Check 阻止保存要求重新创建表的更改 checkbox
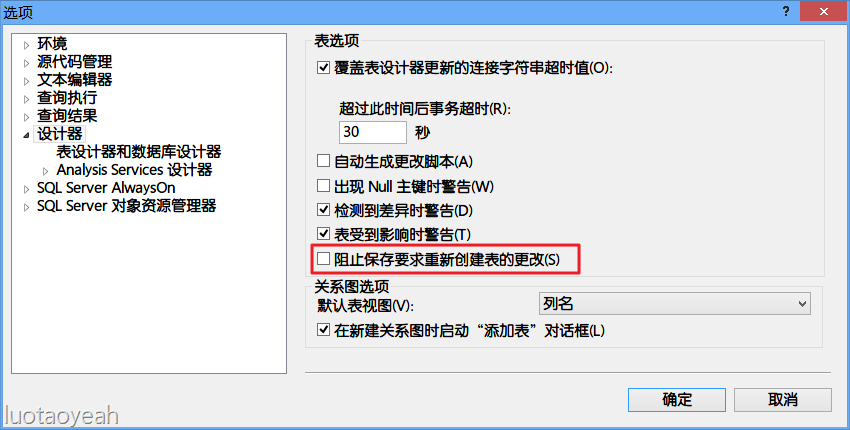This screenshot has height=430, width=850. 323,259
